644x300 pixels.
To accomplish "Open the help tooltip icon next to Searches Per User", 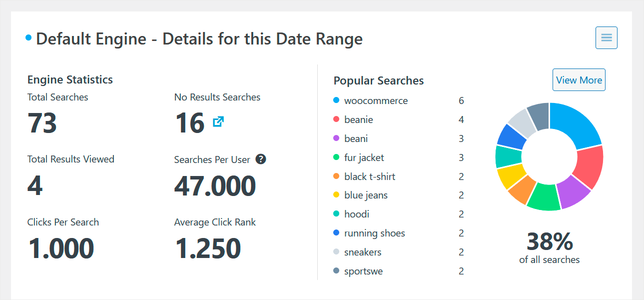I will coord(260,159).
